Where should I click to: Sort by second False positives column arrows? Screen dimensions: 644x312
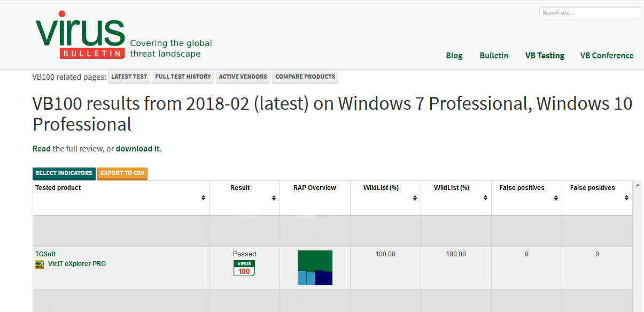pyautogui.click(x=626, y=198)
